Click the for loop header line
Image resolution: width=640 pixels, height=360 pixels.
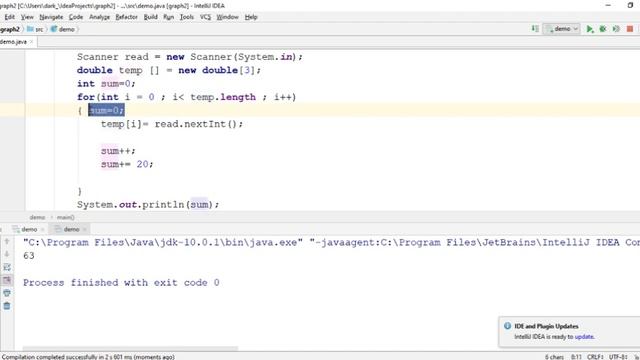[x=187, y=97]
